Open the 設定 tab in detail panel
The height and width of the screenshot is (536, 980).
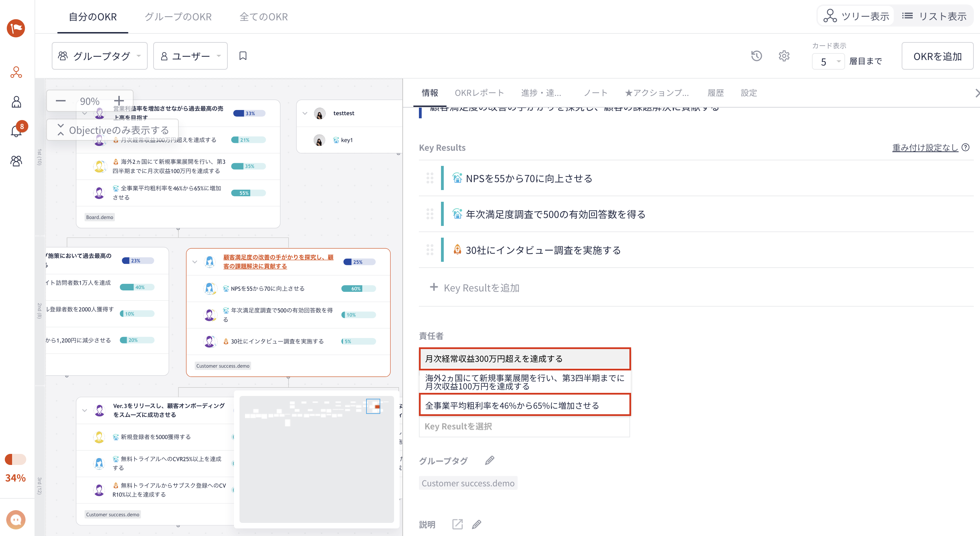pyautogui.click(x=749, y=93)
